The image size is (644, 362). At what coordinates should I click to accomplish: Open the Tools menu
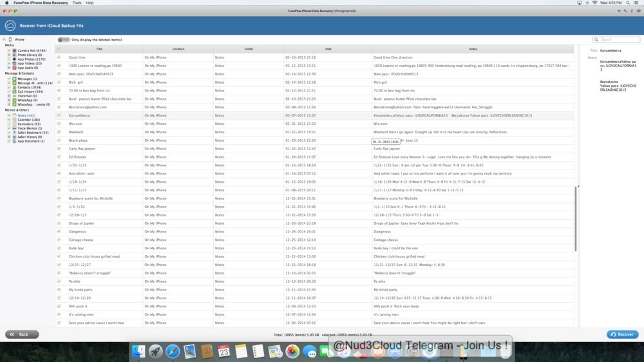77,3
